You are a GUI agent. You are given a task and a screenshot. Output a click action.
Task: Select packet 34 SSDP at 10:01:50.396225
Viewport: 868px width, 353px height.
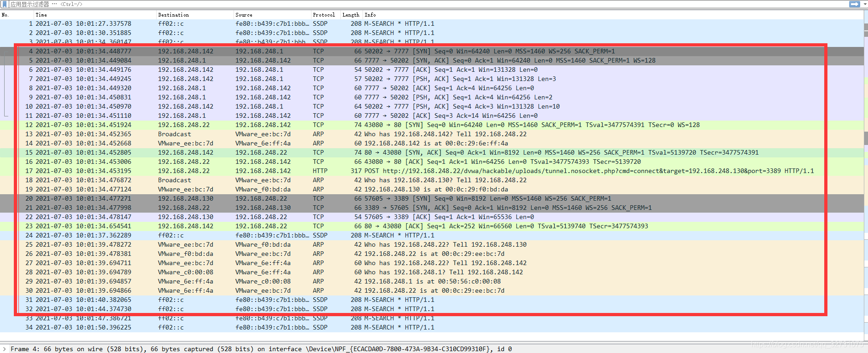point(432,327)
